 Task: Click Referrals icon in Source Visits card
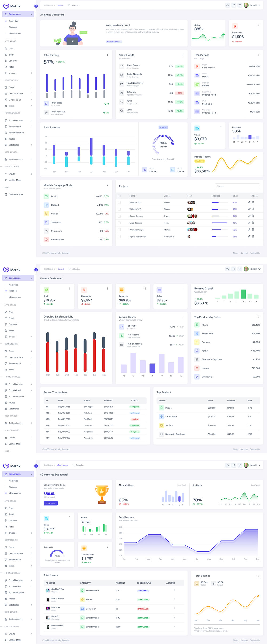(121, 93)
